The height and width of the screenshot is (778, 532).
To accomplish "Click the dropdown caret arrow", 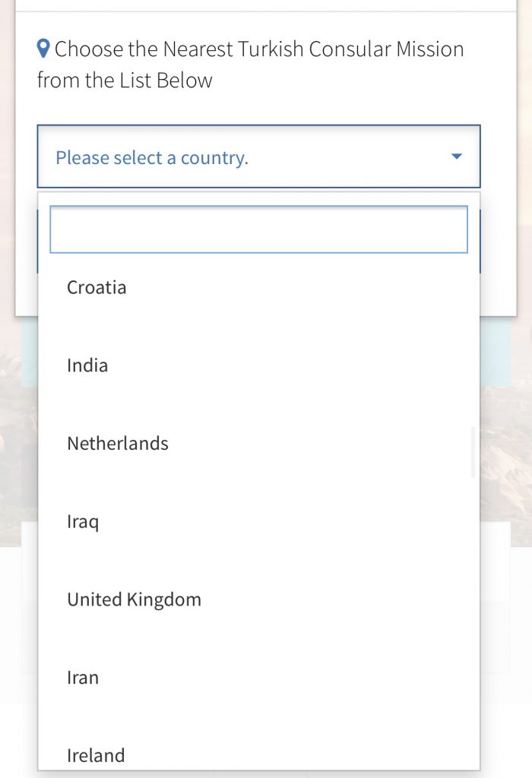I will pyautogui.click(x=456, y=157).
